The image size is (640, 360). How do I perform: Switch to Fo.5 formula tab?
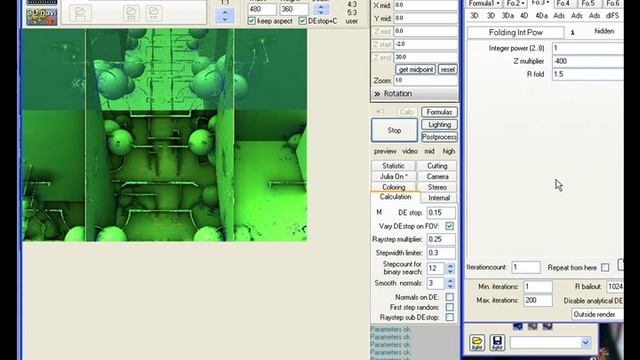point(588,3)
